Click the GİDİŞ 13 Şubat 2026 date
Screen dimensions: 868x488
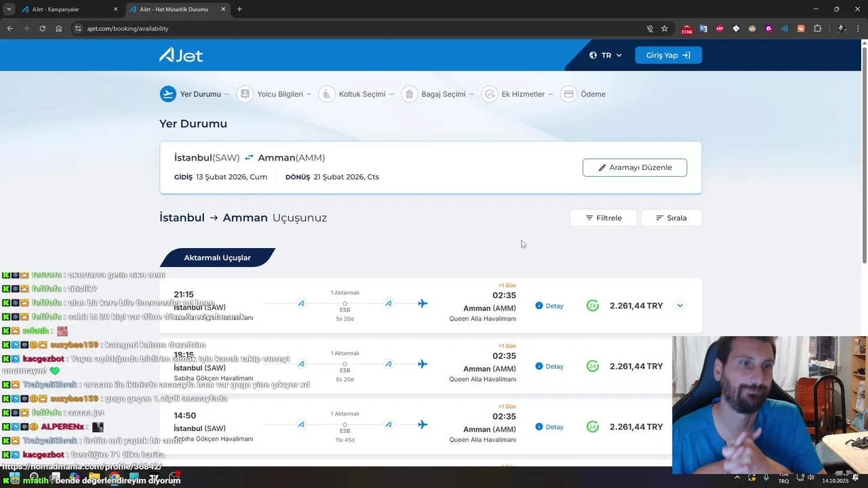coord(220,177)
